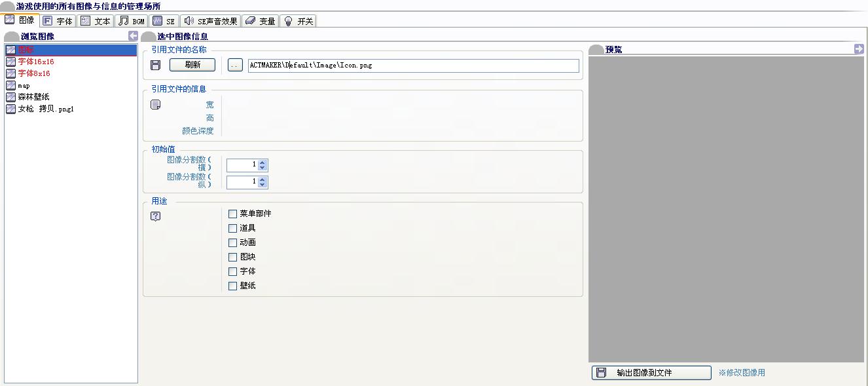Enable the 字体 usage checkbox
Image resolution: width=868 pixels, height=386 pixels.
point(232,271)
